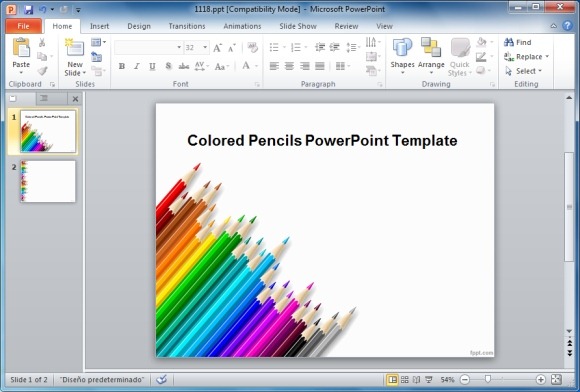Image resolution: width=580 pixels, height=392 pixels.
Task: Switch to the Transitions tab
Action: pyautogui.click(x=187, y=26)
